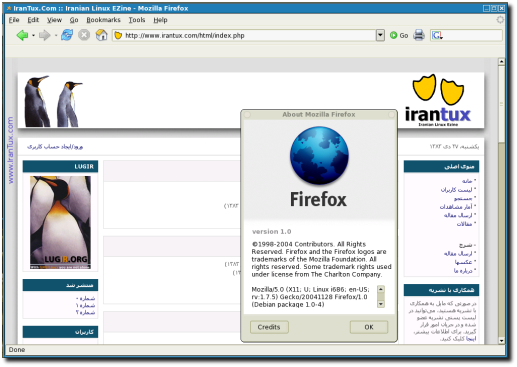
Task: Open the Tools menu
Action: 137,20
